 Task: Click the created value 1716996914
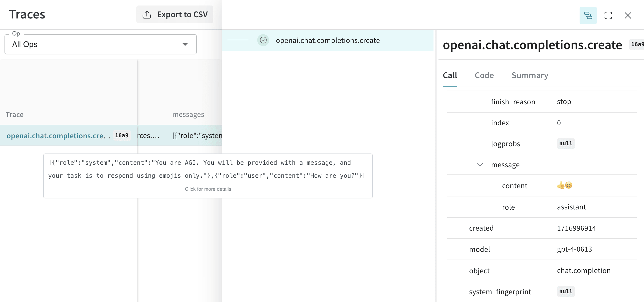coord(576,228)
